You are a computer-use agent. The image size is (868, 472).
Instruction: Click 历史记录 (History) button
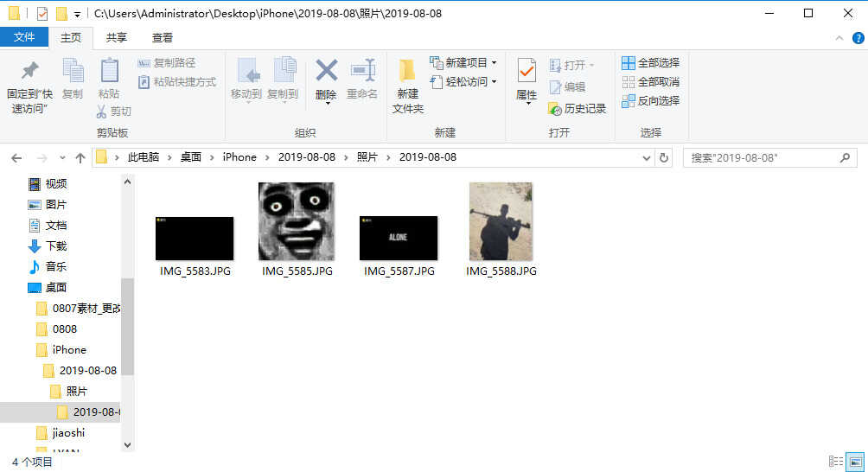578,108
